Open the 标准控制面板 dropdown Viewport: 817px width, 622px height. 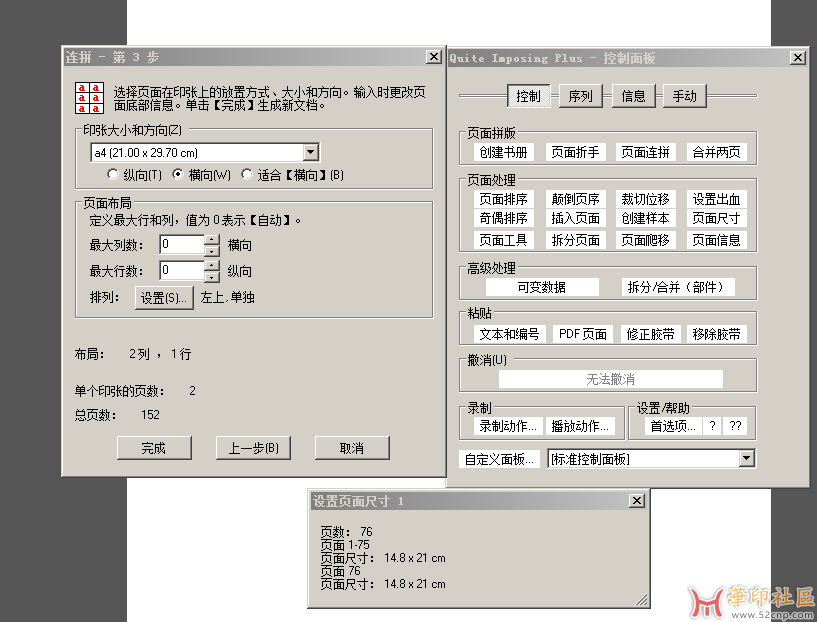[747, 458]
